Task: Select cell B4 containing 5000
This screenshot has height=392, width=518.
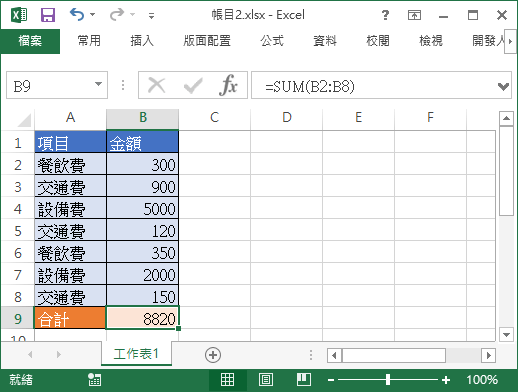Action: coord(143,209)
